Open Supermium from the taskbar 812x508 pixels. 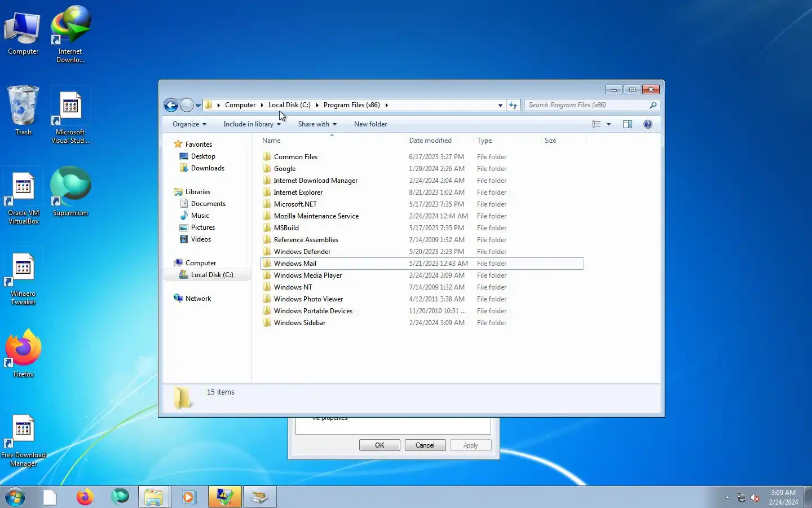click(120, 497)
